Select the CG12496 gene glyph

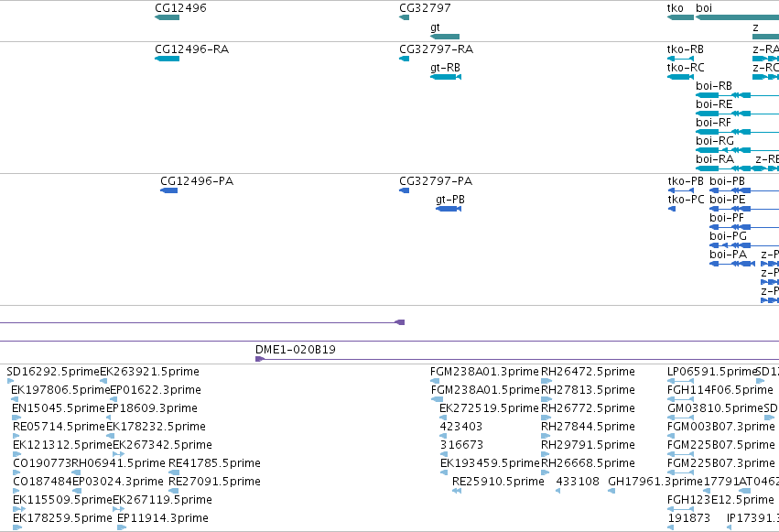167,17
